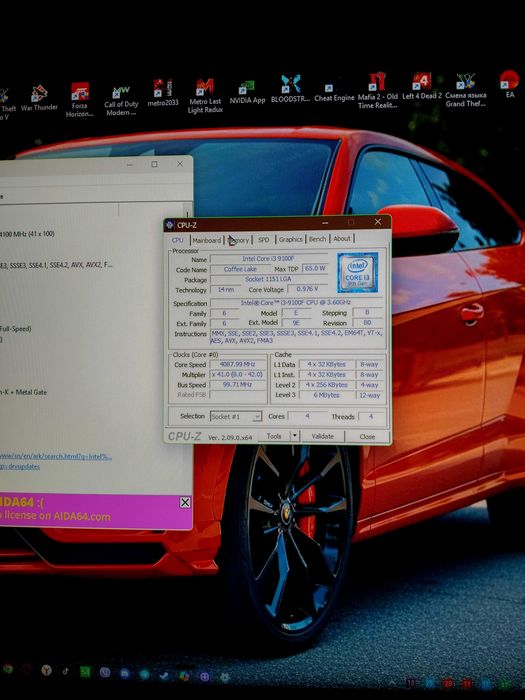Open the Intel ark search link in AIDA64
Viewport: 525px width, 700px height.
click(56, 457)
